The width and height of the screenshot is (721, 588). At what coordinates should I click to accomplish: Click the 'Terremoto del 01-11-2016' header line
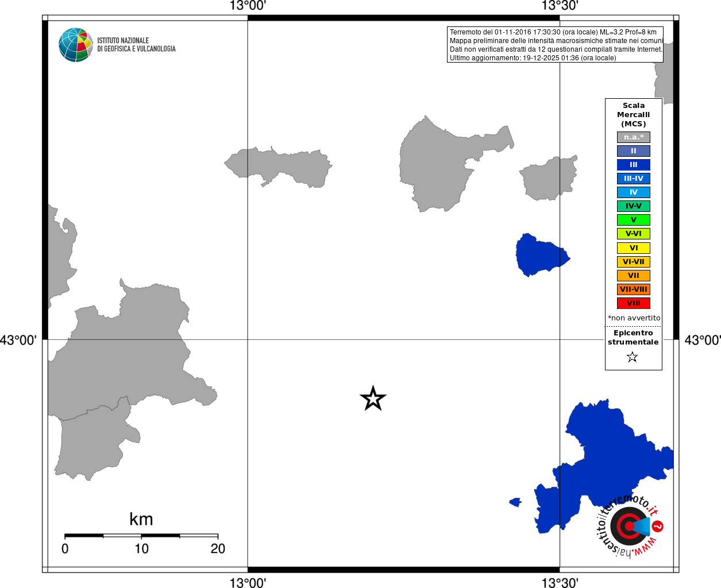click(x=553, y=32)
